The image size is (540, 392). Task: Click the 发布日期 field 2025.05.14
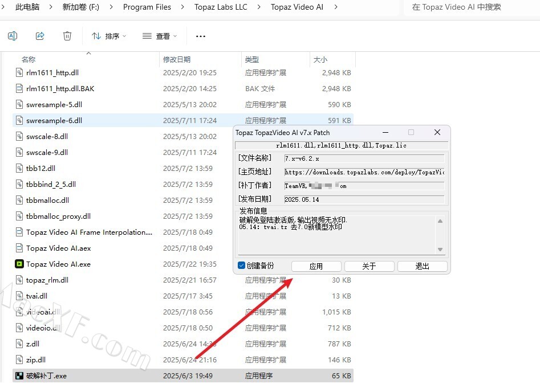[364, 199]
